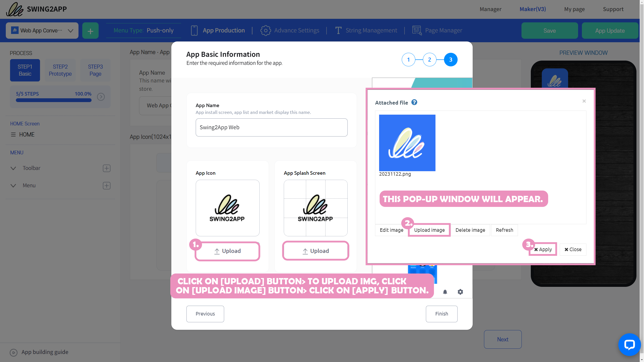Open the App Production section
The image size is (644, 362).
pos(218,30)
